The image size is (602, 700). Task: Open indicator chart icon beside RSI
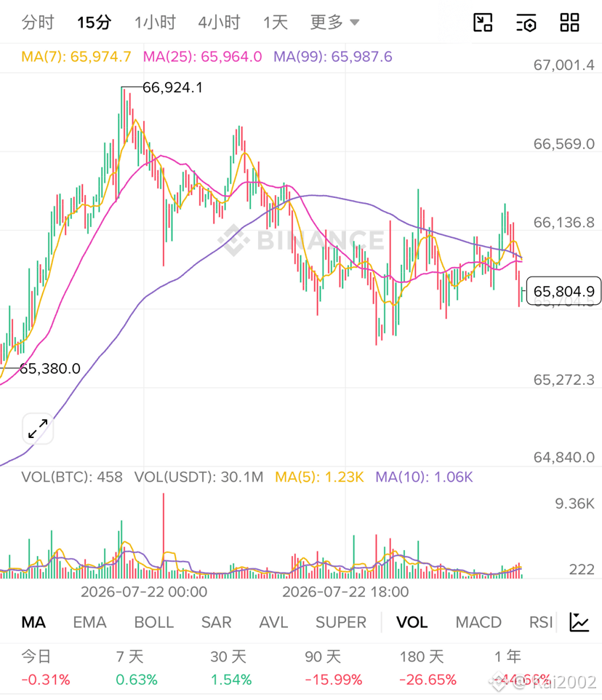579,622
